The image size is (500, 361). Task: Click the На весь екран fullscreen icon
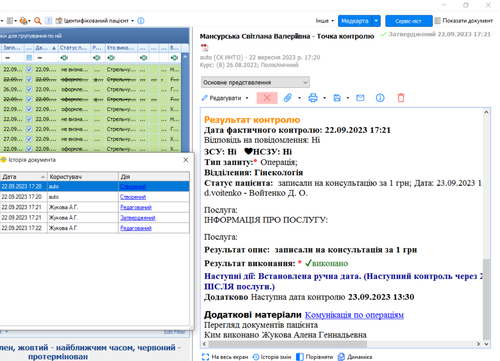point(206,357)
